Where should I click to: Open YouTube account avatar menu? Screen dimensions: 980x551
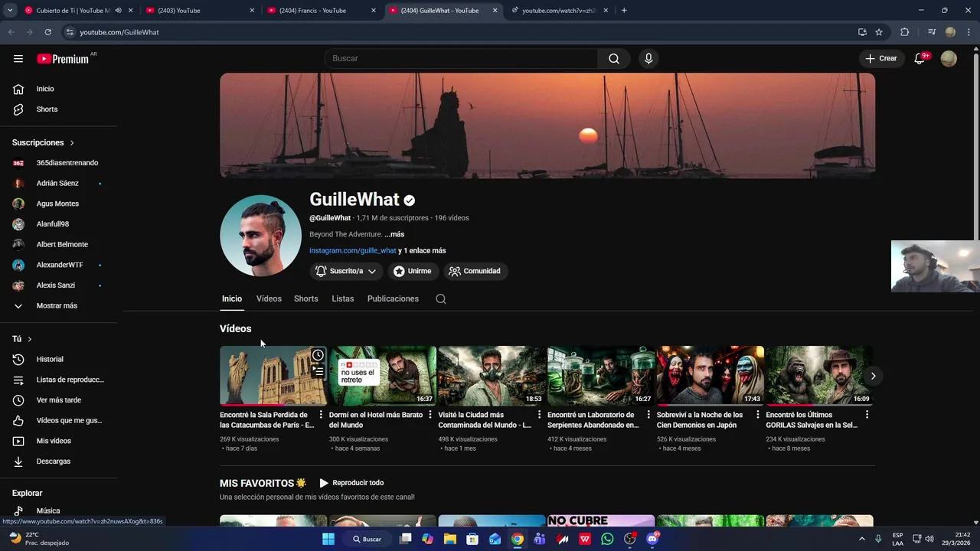(949, 58)
